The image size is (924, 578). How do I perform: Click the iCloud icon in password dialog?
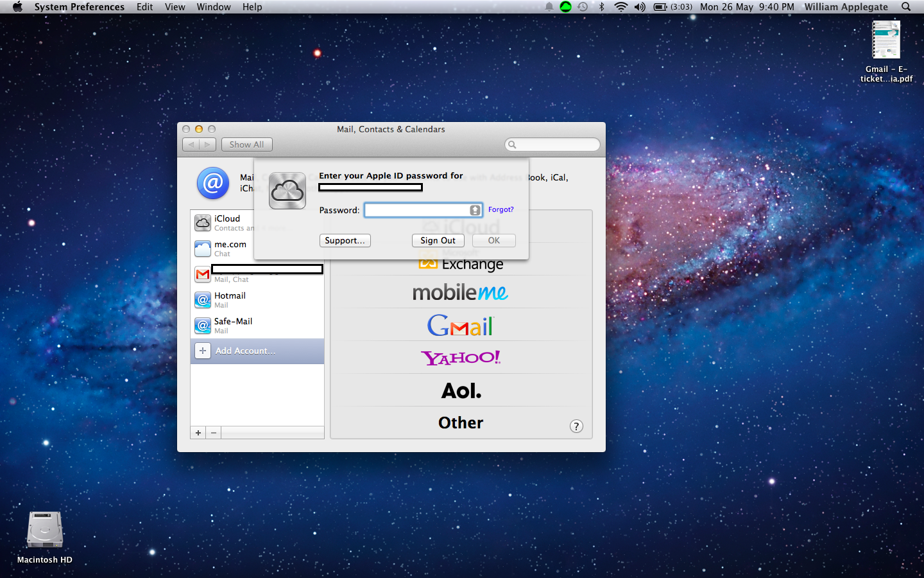point(287,191)
